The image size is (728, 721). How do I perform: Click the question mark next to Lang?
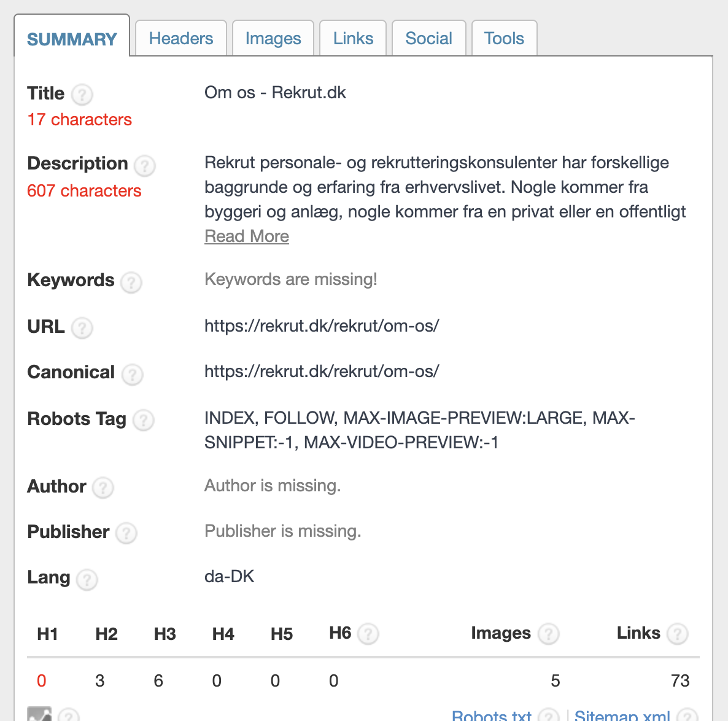(x=87, y=579)
